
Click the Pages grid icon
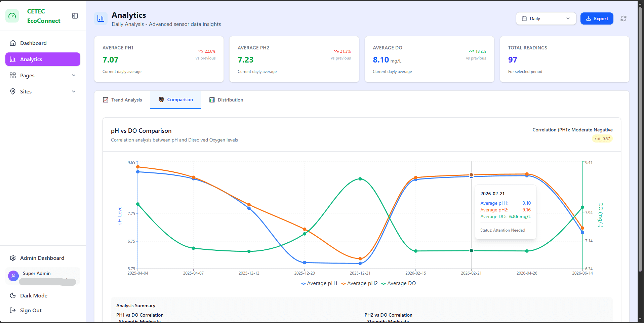point(13,75)
